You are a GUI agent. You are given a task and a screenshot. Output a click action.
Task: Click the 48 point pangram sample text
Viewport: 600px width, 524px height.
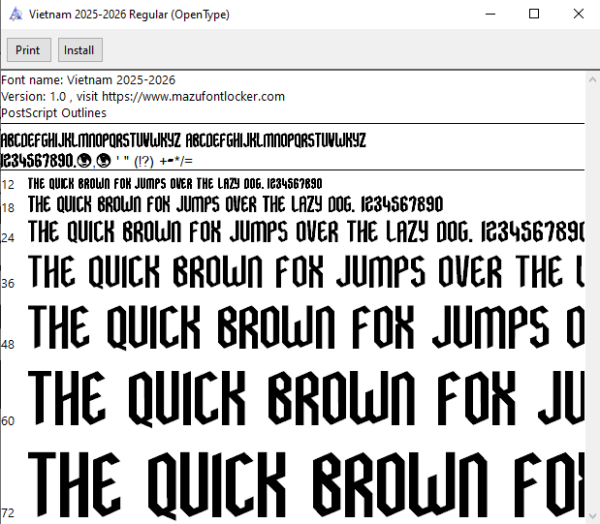tap(306, 327)
